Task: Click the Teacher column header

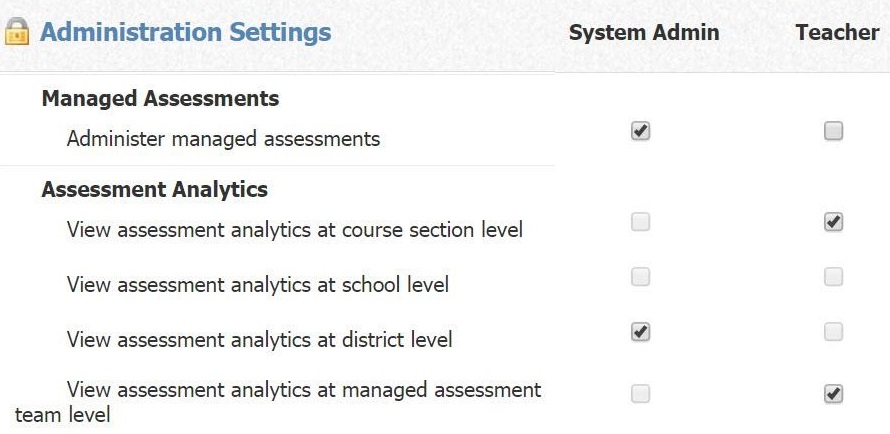Action: [x=837, y=32]
